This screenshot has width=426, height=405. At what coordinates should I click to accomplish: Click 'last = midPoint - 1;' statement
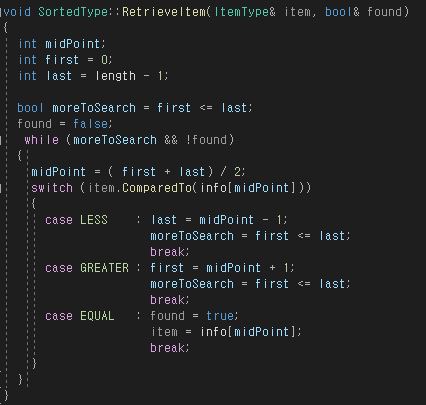pyautogui.click(x=219, y=220)
